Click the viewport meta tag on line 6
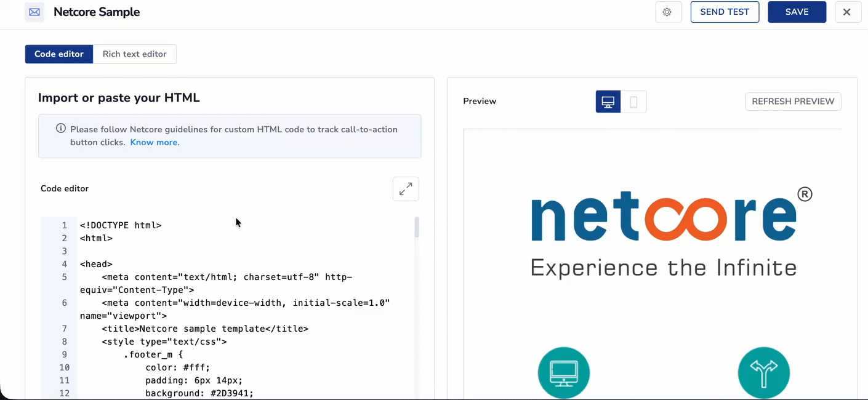The height and width of the screenshot is (400, 868). click(x=235, y=309)
